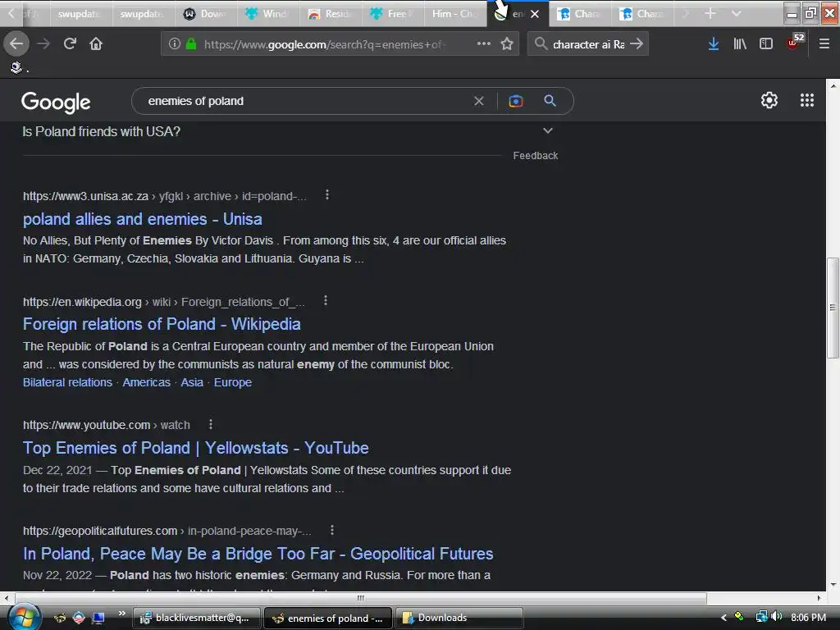Focus the browser address bar URL
This screenshot has width=840, height=630.
[x=326, y=44]
